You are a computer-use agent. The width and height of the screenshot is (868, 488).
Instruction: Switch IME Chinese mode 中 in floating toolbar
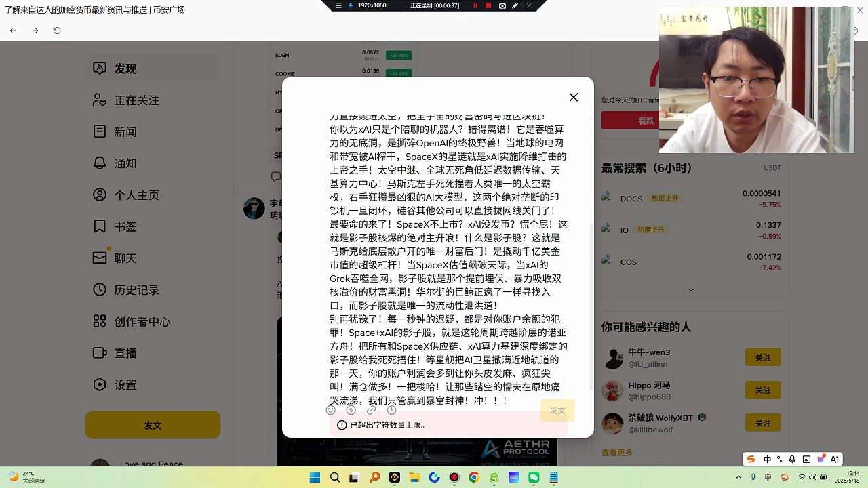[x=767, y=459]
